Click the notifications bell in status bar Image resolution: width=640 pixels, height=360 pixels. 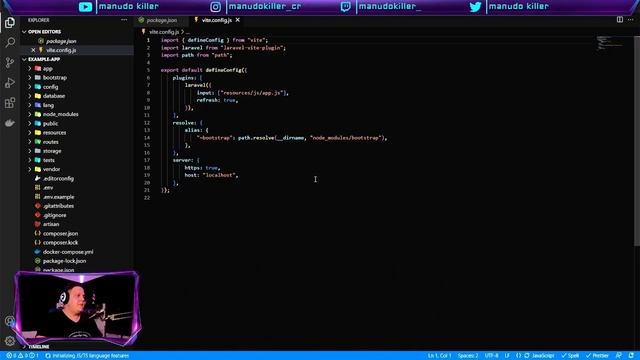(x=631, y=356)
